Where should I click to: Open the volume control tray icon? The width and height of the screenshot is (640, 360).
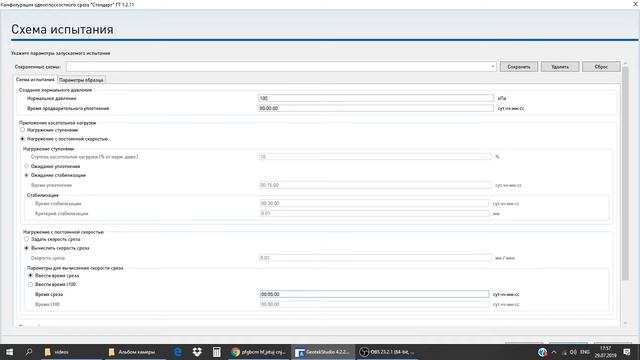[x=573, y=352]
